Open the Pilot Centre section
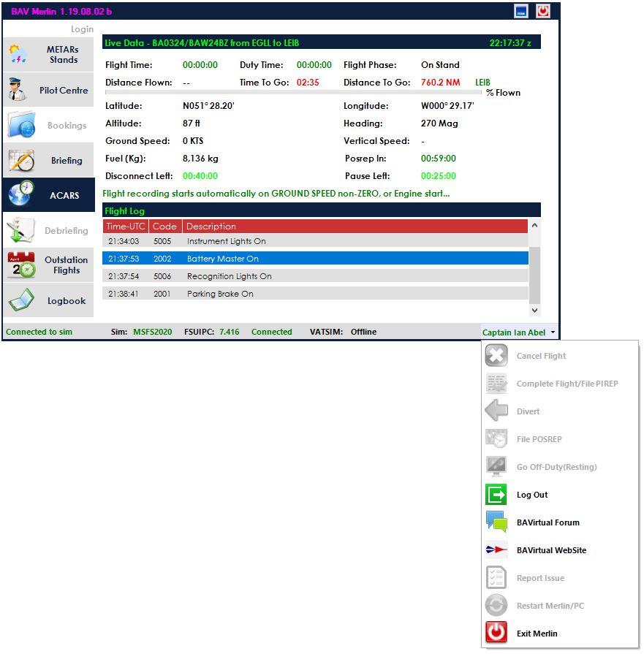This screenshot has width=644, height=654. coord(48,90)
